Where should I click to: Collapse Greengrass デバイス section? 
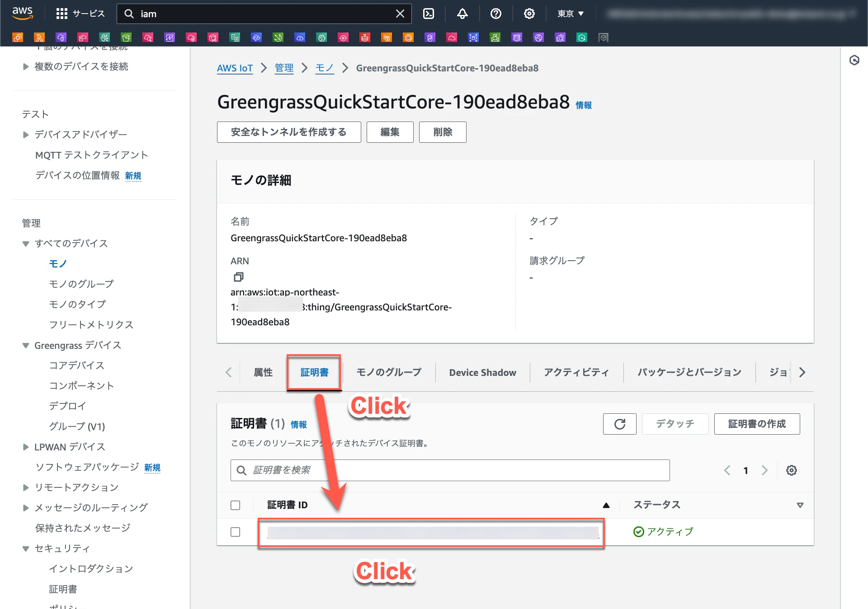(x=26, y=346)
